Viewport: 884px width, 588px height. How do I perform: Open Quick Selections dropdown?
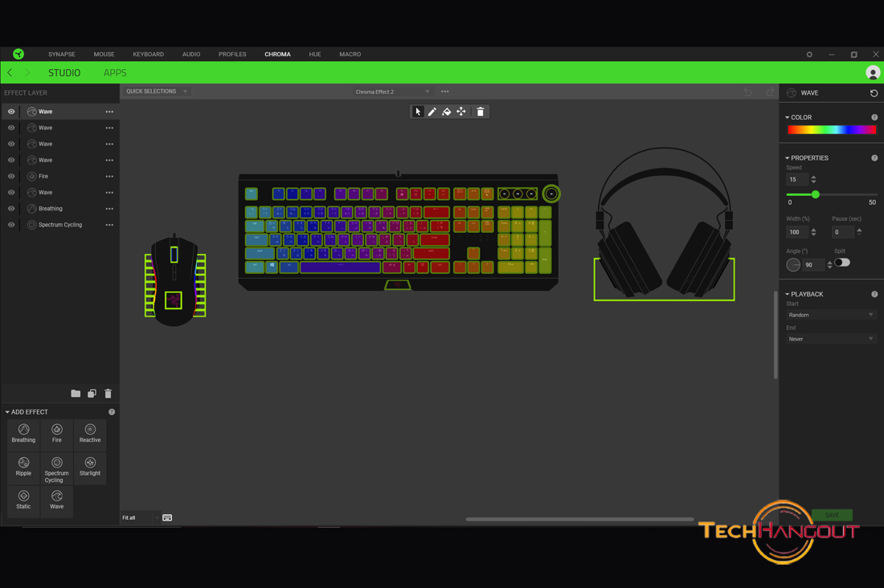(x=156, y=92)
